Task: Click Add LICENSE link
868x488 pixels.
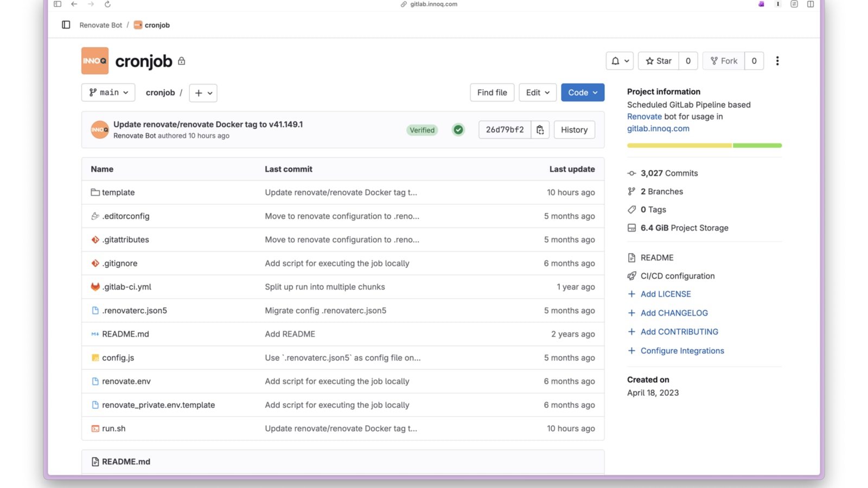Action: [666, 294]
